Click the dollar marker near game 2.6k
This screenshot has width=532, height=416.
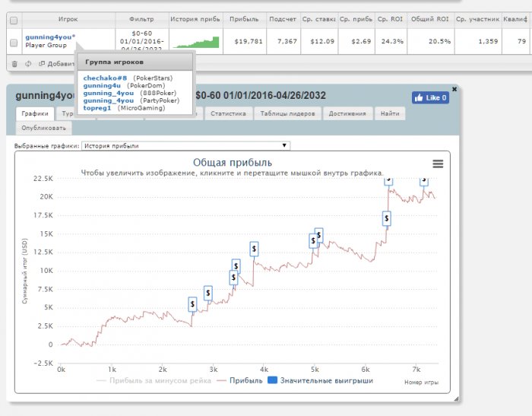[x=192, y=304]
